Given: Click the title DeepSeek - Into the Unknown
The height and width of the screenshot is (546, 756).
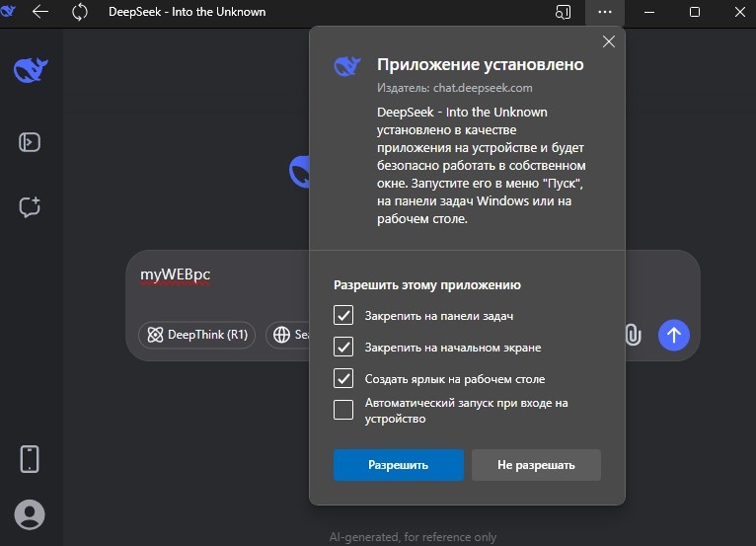Looking at the screenshot, I should pos(188,12).
